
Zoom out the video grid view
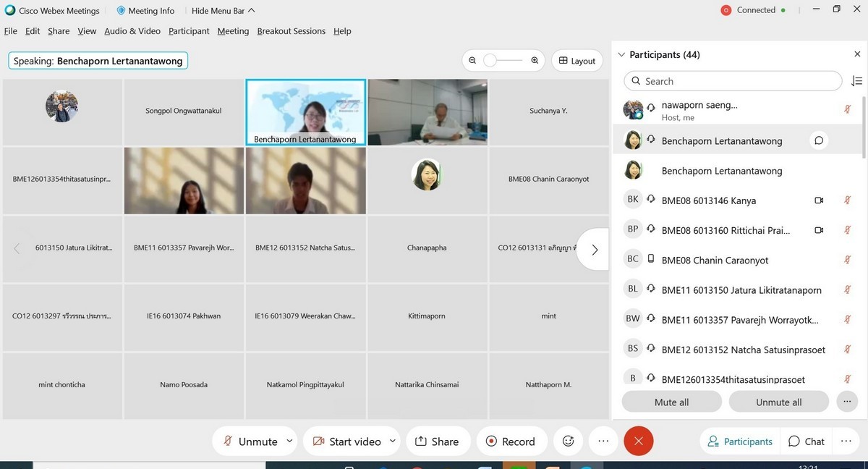(x=472, y=61)
